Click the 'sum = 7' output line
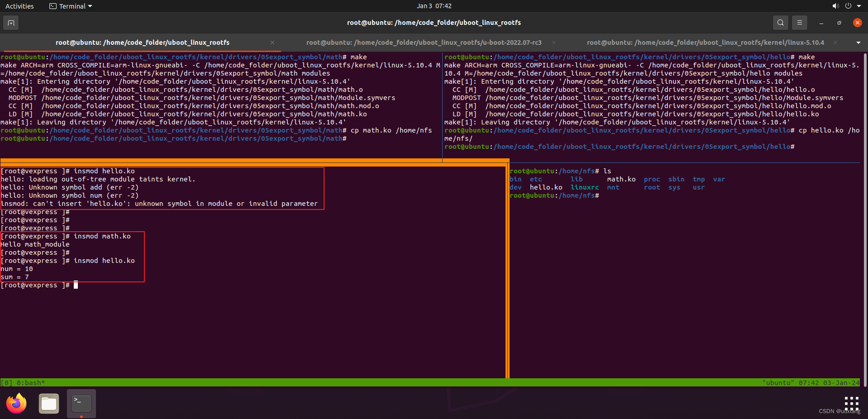868x419 pixels. coord(15,277)
